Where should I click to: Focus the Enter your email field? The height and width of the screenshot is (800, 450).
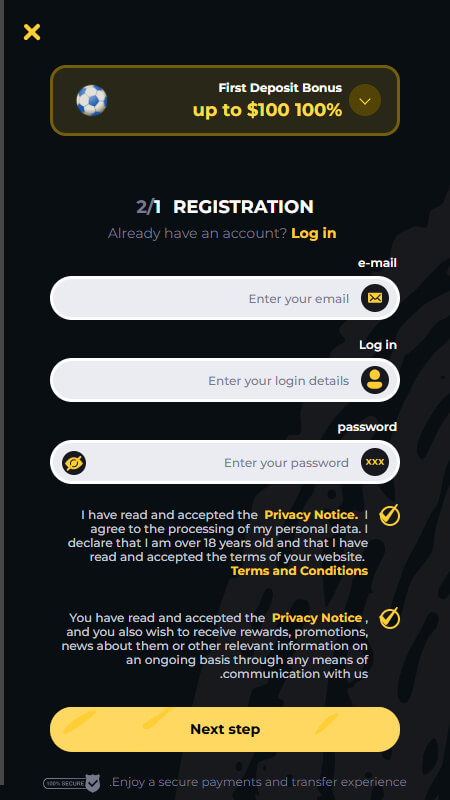225,298
